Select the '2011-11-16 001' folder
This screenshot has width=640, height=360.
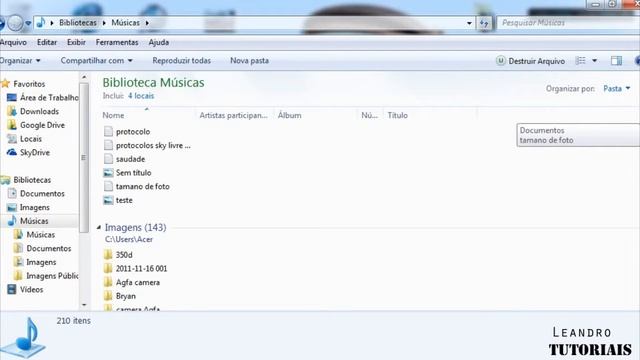click(x=141, y=269)
